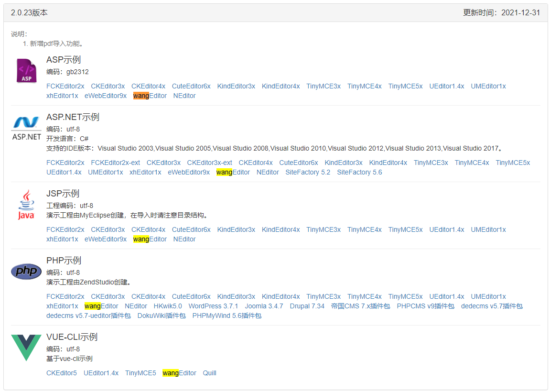Click the 2.0.23版本 panel title
The height and width of the screenshot is (392, 550).
click(x=29, y=13)
